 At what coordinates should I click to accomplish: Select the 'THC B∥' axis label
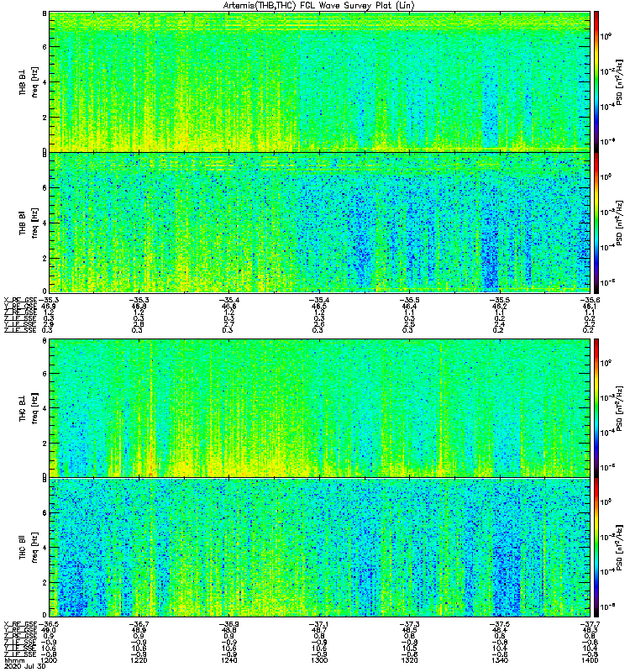pyautogui.click(x=23, y=548)
